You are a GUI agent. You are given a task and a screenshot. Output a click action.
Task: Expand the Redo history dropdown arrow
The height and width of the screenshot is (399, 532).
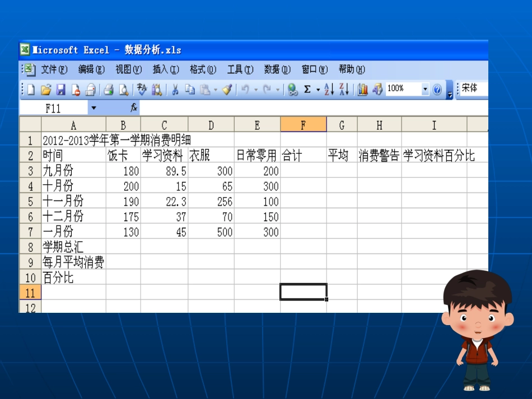pos(278,90)
